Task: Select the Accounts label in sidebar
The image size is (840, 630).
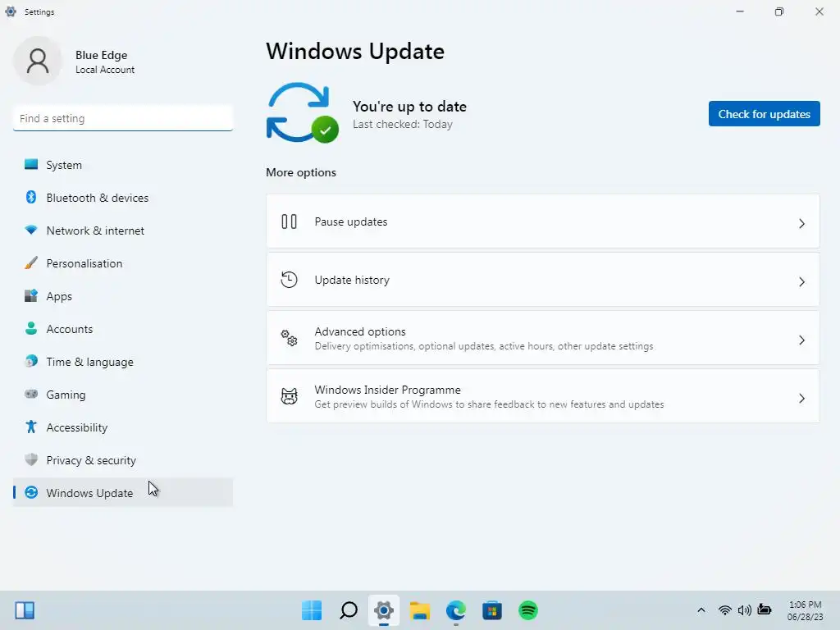Action: 69,328
